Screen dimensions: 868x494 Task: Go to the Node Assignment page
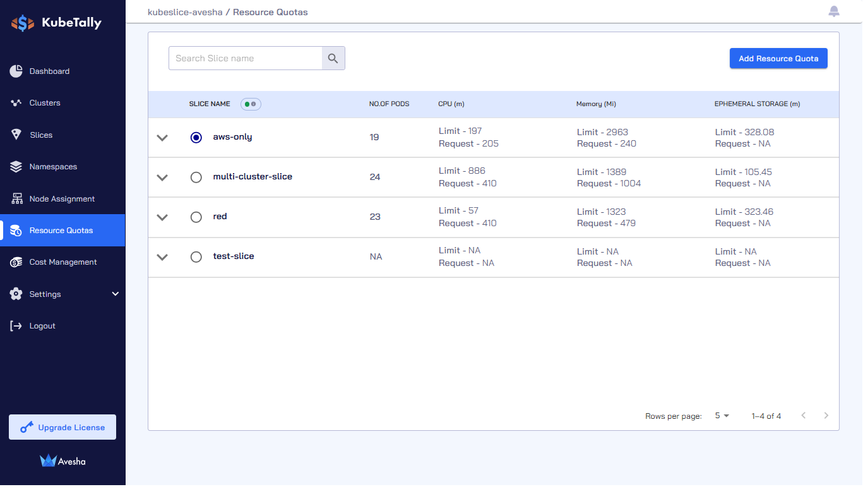62,199
